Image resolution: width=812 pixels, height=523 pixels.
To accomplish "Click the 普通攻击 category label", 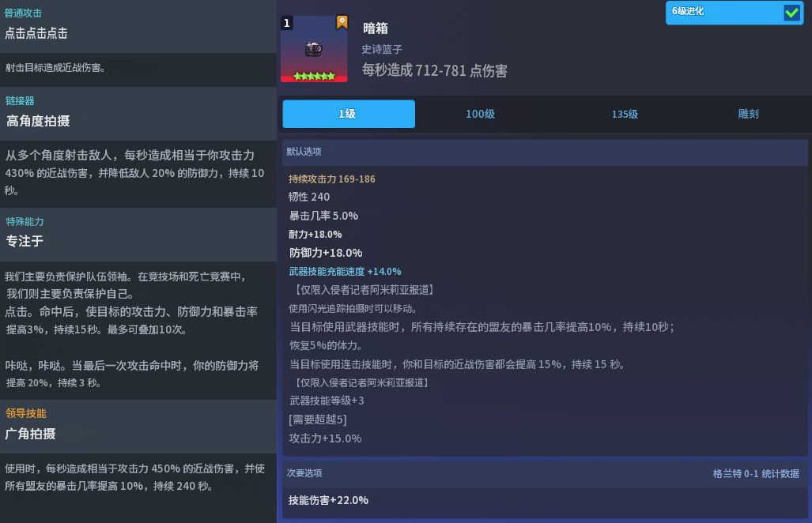I will (x=23, y=13).
